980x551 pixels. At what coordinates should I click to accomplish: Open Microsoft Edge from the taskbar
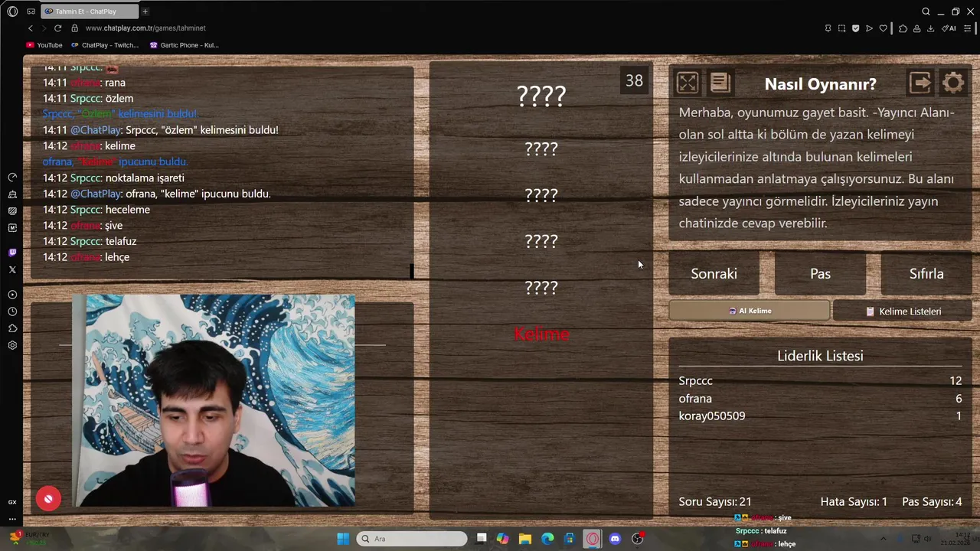[x=547, y=539]
